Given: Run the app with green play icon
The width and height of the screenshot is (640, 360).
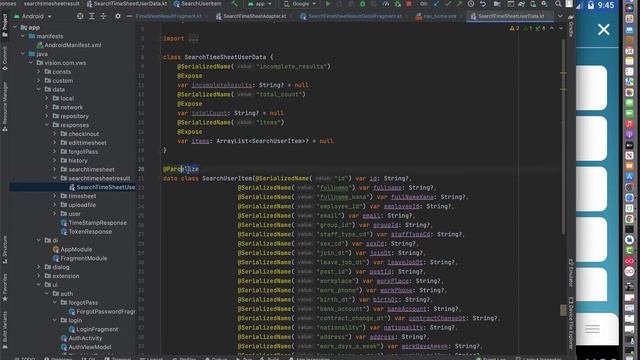Looking at the screenshot, I should (x=328, y=4).
